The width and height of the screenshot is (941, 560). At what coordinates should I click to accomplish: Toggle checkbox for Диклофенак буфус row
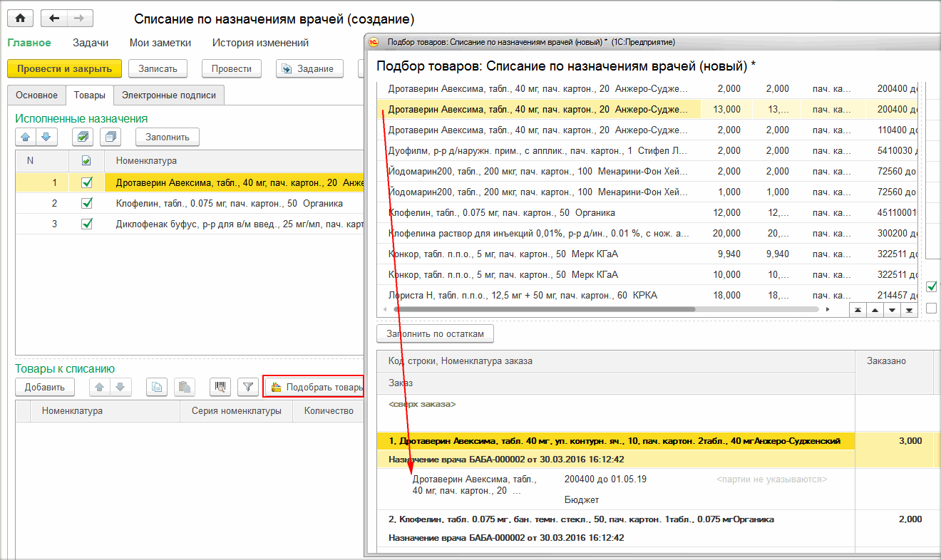point(87,224)
